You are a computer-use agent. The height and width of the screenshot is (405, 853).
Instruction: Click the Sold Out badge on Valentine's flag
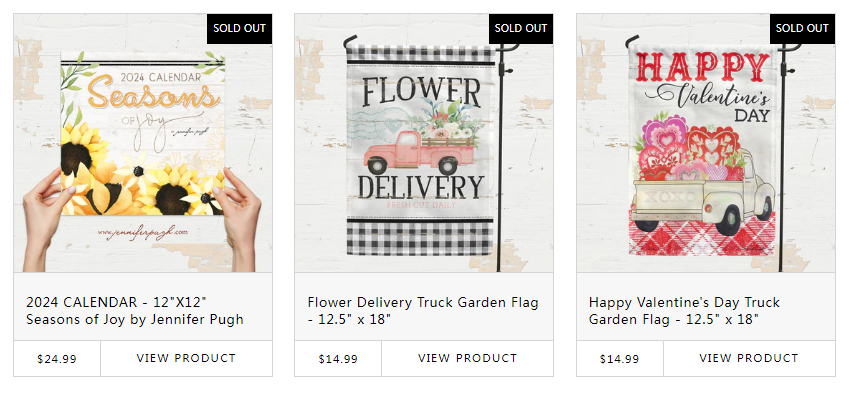tap(803, 28)
